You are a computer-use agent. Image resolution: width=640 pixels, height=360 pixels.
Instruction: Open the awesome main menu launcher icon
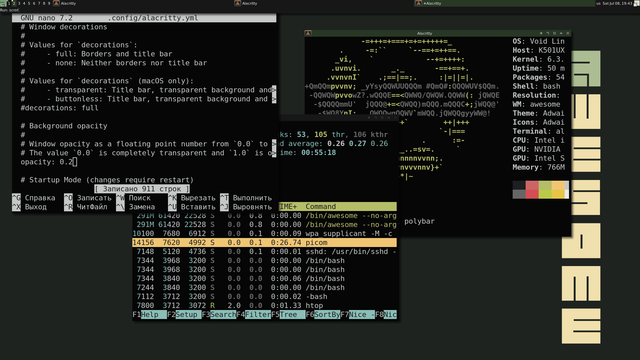point(3,3)
